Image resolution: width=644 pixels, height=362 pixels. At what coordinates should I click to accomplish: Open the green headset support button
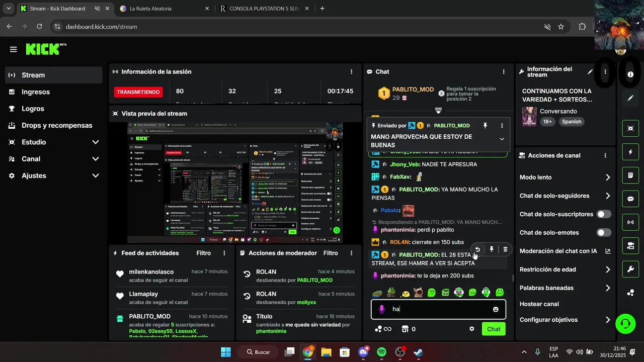(x=625, y=323)
